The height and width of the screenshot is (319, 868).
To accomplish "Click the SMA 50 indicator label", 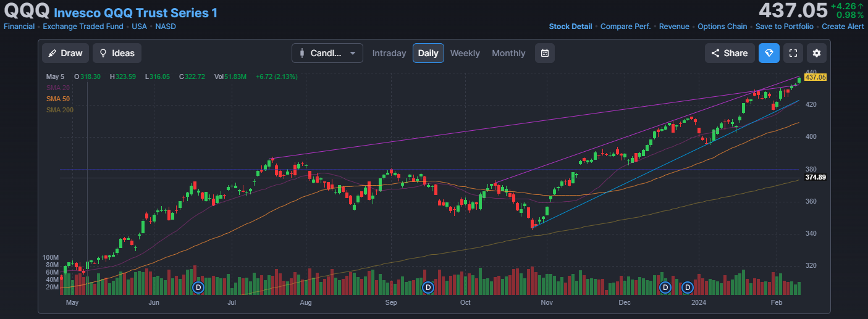I will point(58,99).
